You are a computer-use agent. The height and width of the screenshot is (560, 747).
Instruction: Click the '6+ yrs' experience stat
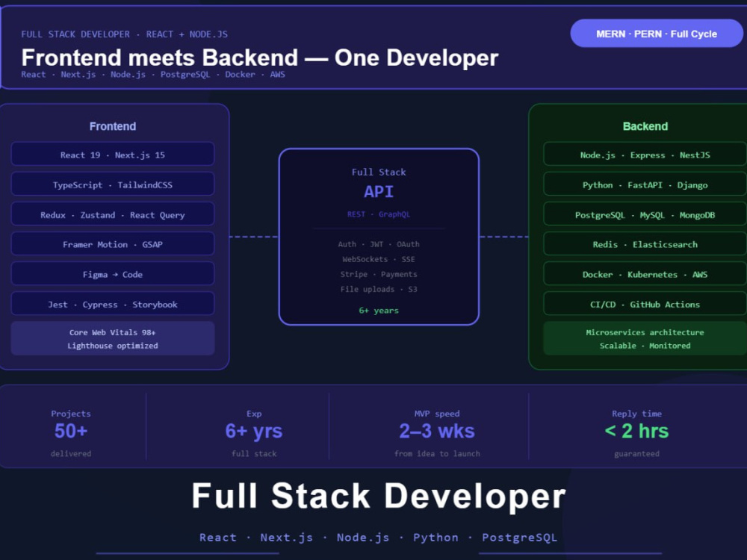tap(254, 431)
